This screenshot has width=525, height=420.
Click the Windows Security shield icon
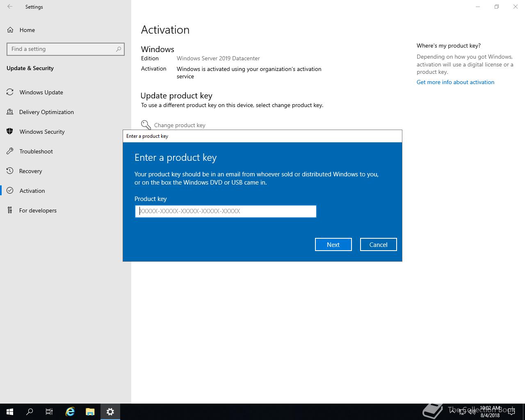tap(10, 132)
